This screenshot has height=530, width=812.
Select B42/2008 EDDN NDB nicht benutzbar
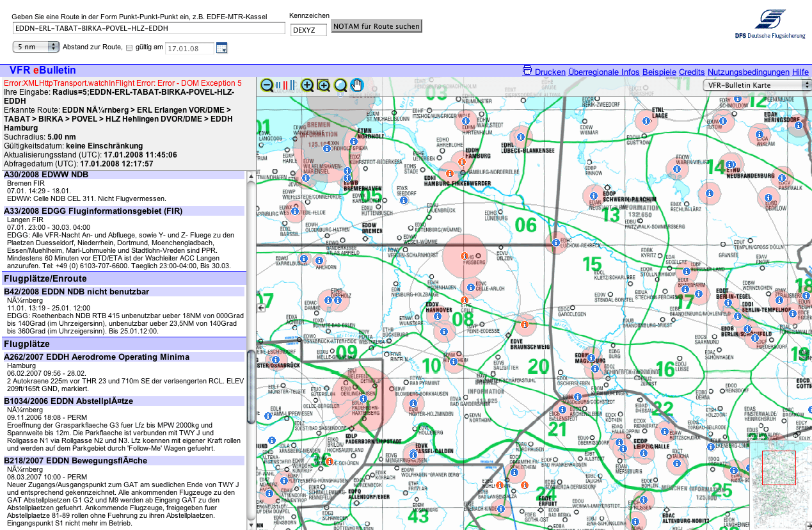tap(123, 291)
